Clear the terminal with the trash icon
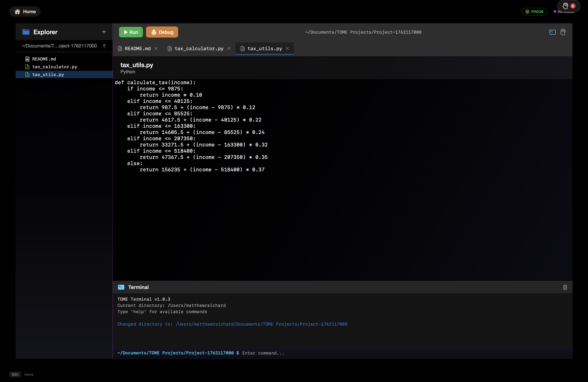This screenshot has height=382, width=588. tap(565, 287)
